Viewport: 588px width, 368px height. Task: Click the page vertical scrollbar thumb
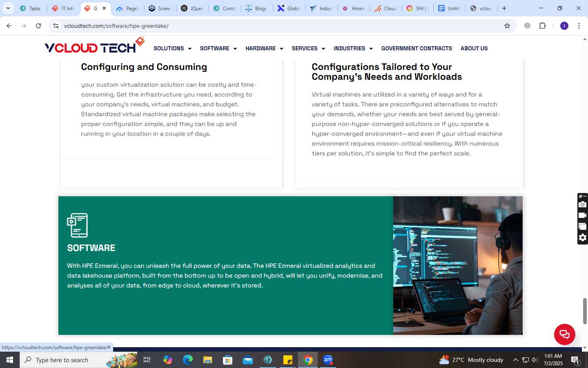585,311
